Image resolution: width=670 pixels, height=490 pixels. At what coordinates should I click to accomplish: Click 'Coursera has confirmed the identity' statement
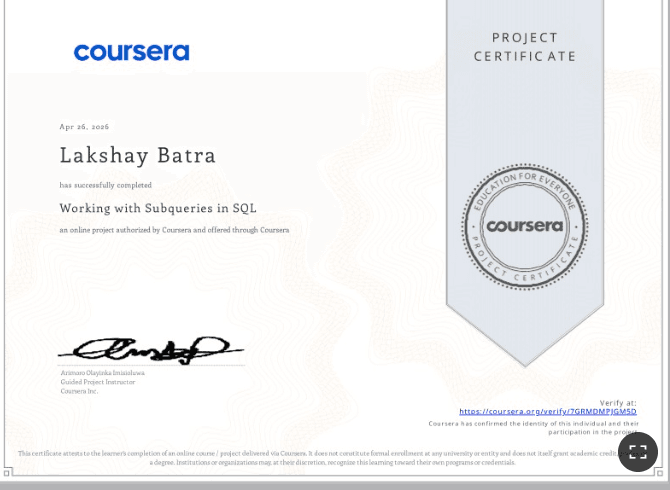pyautogui.click(x=534, y=428)
